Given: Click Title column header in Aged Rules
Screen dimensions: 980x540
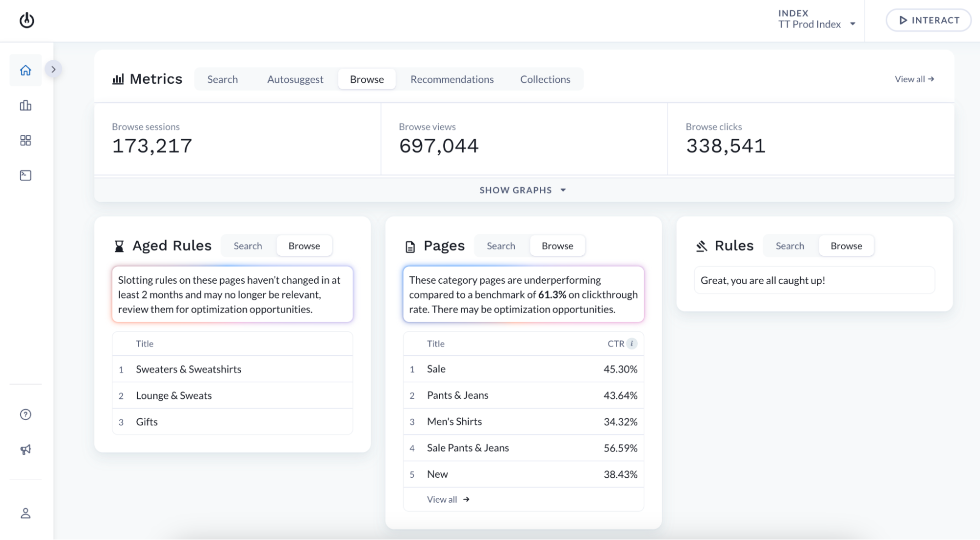Looking at the screenshot, I should click(145, 344).
